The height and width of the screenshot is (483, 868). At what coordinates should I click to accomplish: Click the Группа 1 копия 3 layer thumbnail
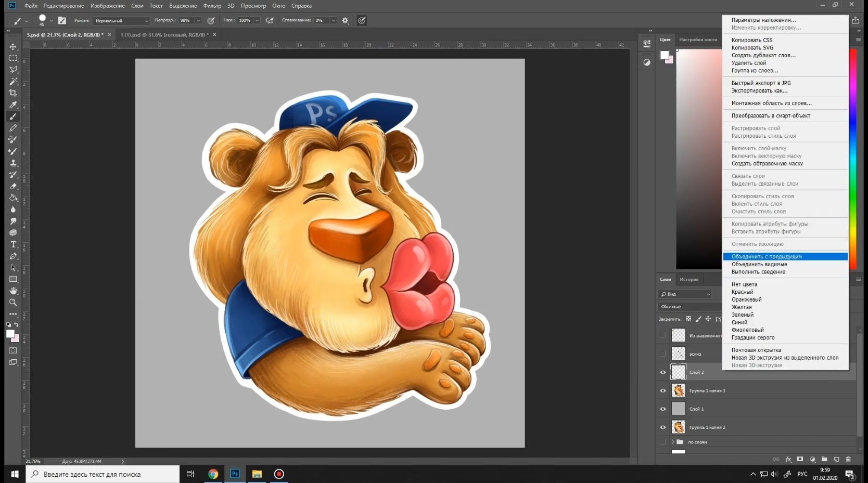678,390
